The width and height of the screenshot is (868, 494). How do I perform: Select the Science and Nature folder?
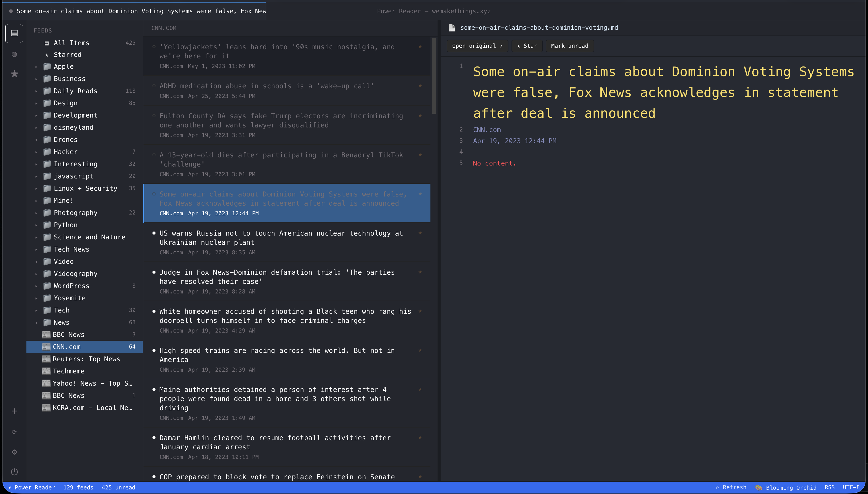click(x=85, y=237)
